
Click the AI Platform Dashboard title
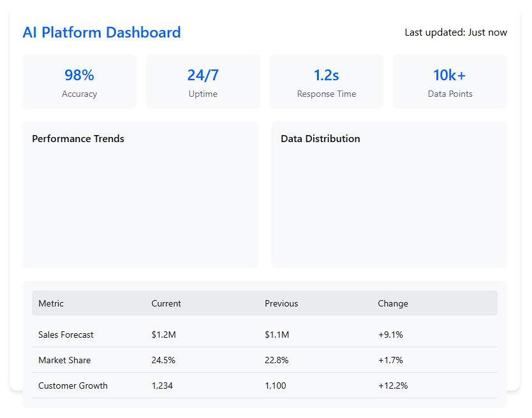point(101,32)
